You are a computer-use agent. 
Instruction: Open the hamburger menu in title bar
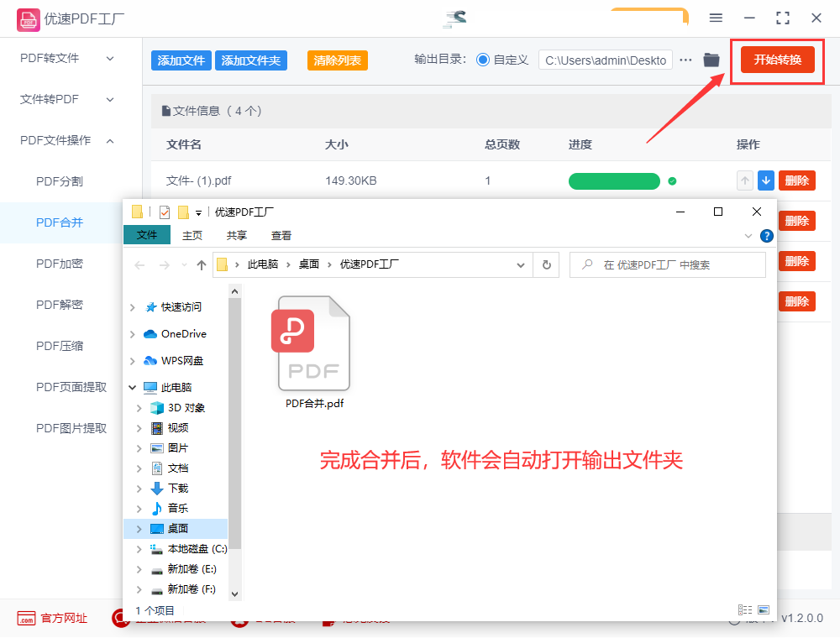point(716,18)
